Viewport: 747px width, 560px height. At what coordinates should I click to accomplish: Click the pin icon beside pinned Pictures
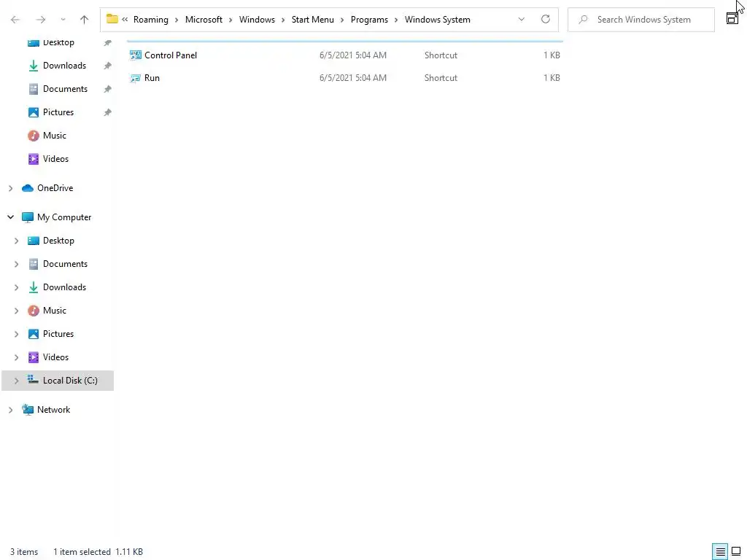108,112
